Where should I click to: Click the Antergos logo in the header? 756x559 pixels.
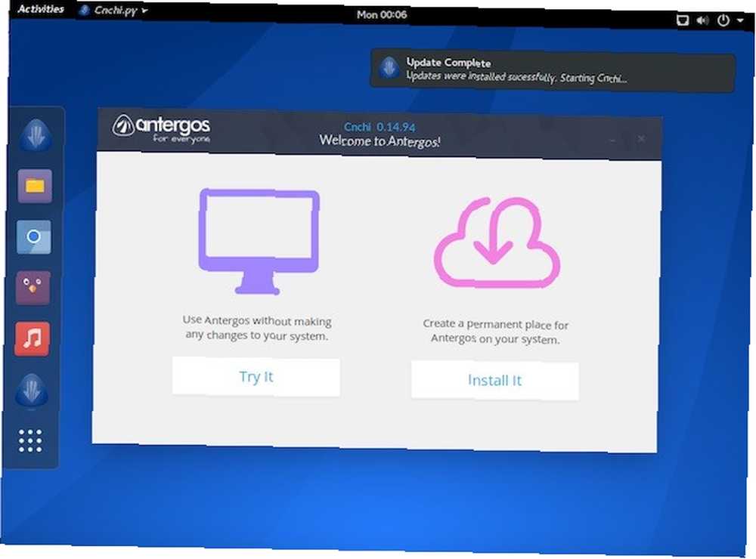pos(162,129)
